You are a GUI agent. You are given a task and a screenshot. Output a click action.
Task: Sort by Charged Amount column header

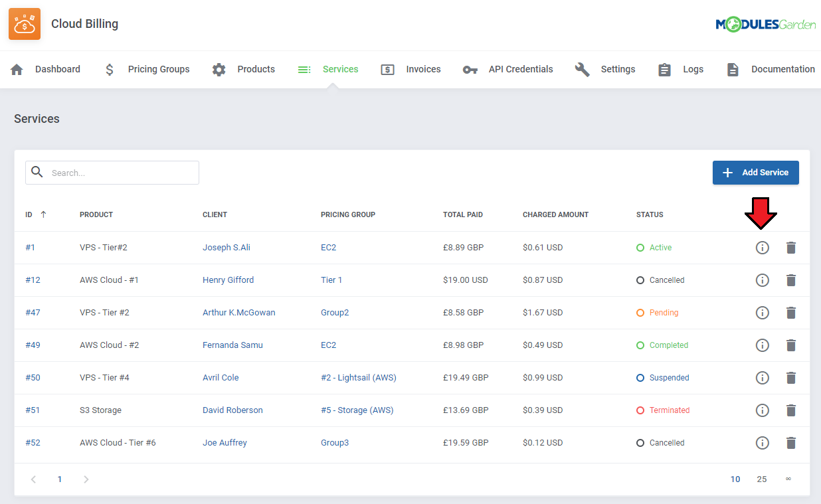click(x=556, y=214)
